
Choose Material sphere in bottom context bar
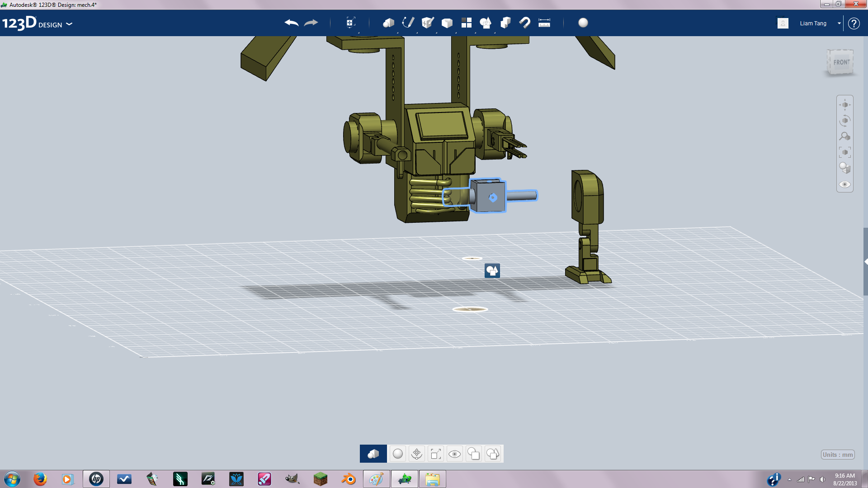pos(398,454)
